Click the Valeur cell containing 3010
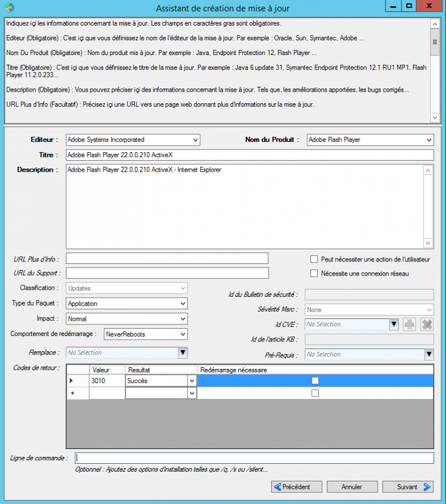The height and width of the screenshot is (504, 446). point(107,381)
